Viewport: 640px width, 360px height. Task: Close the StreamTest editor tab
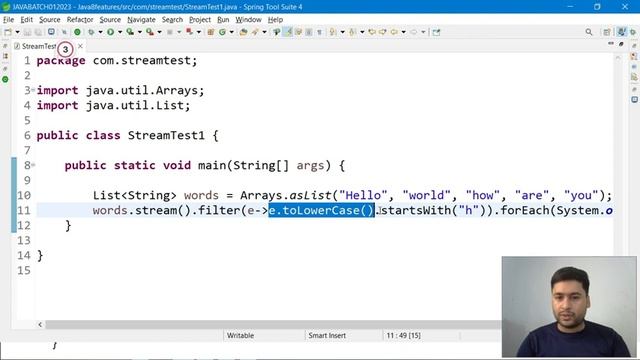[x=80, y=46]
